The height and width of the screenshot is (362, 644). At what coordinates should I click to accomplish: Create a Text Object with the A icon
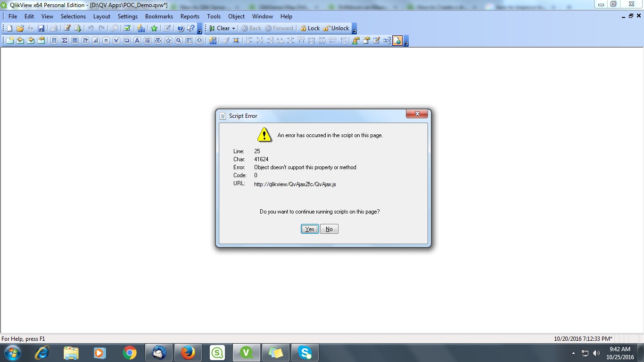(137, 41)
